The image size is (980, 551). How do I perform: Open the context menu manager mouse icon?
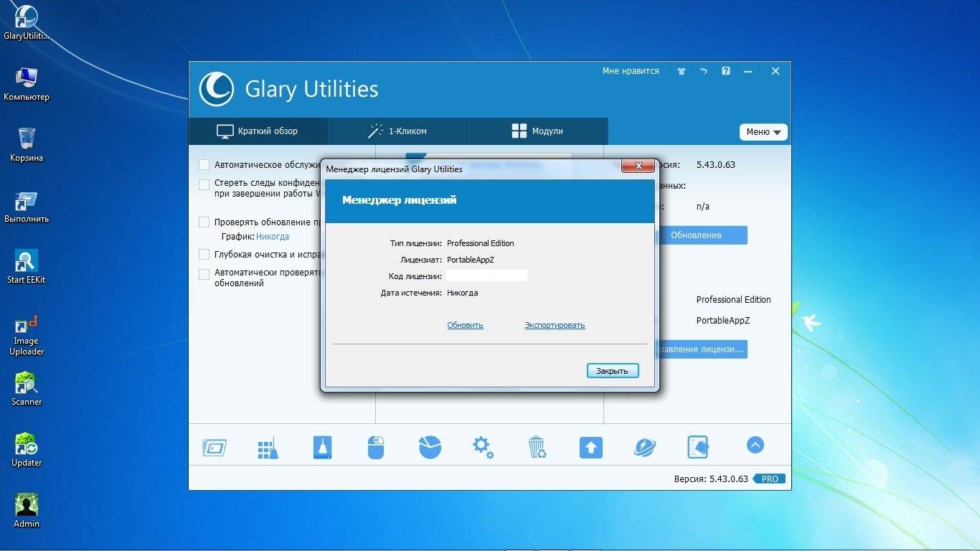tap(376, 447)
